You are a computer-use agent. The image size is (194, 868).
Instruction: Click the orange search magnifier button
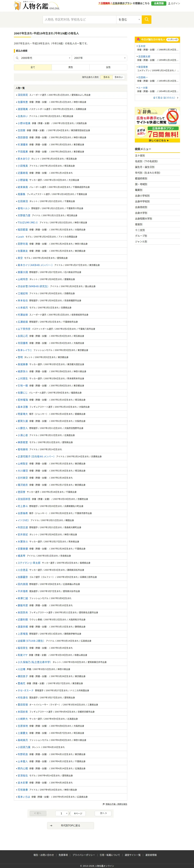pyautogui.click(x=146, y=20)
